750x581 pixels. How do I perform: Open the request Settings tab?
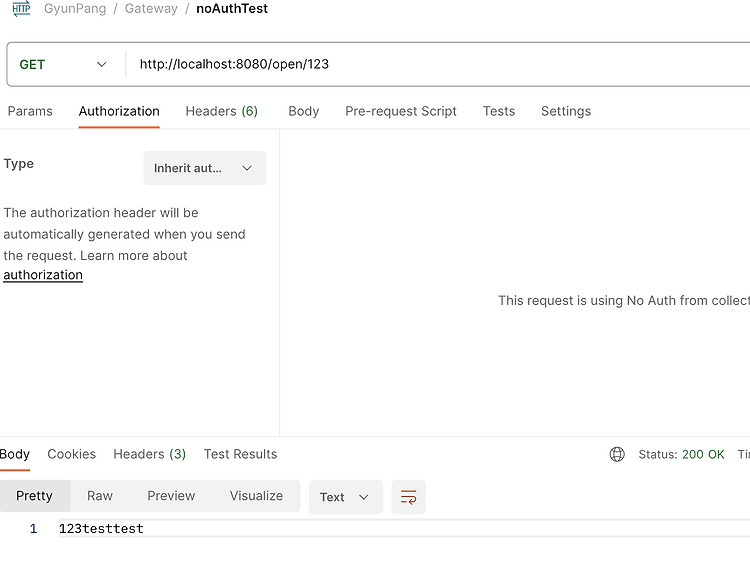(566, 111)
